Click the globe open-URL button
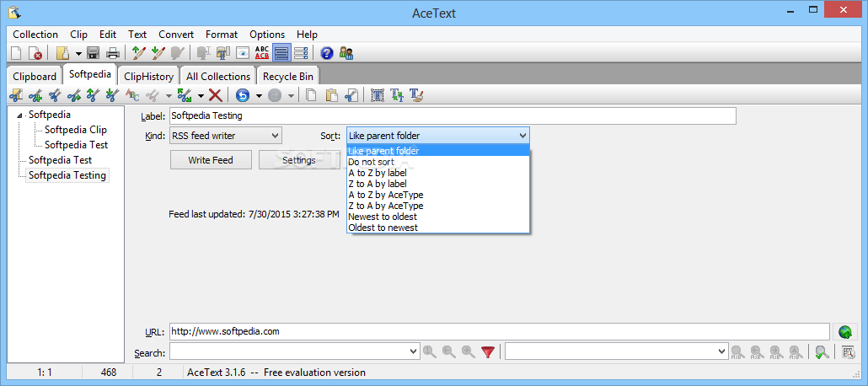 click(844, 332)
